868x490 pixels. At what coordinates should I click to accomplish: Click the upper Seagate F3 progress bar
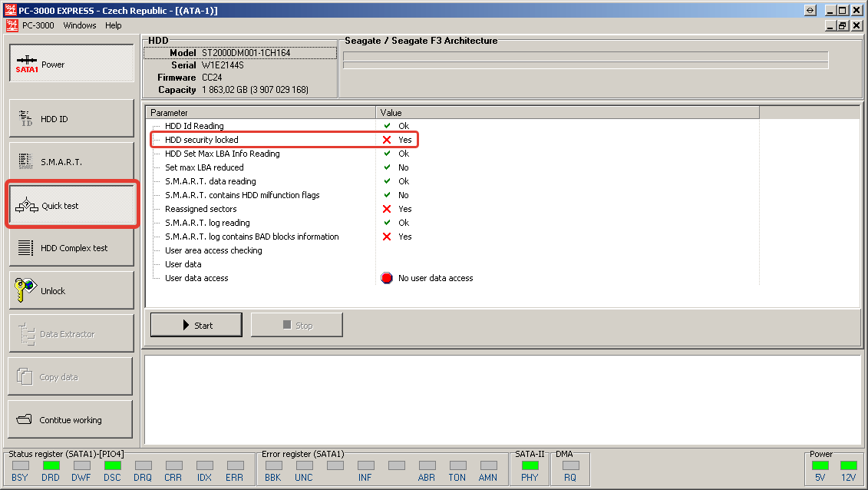(586, 56)
